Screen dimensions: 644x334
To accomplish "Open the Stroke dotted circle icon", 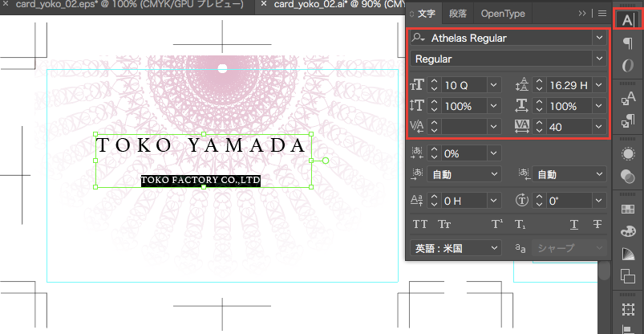I will (x=628, y=153).
